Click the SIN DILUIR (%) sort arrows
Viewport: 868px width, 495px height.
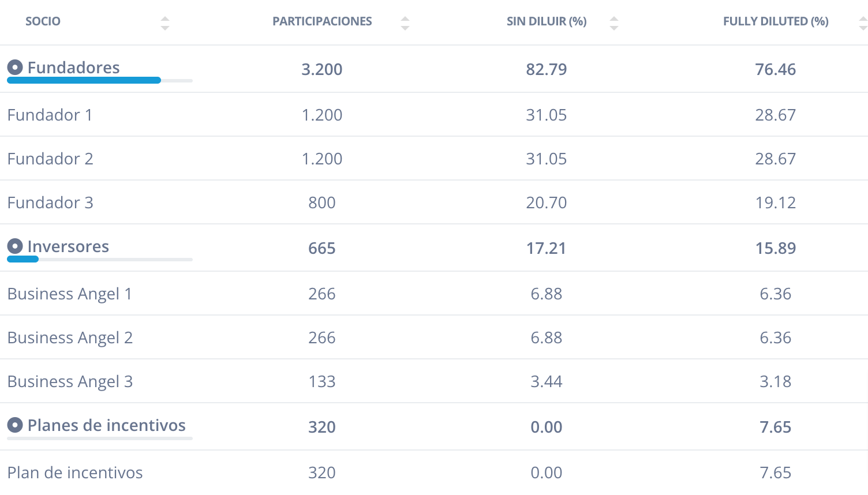(614, 23)
